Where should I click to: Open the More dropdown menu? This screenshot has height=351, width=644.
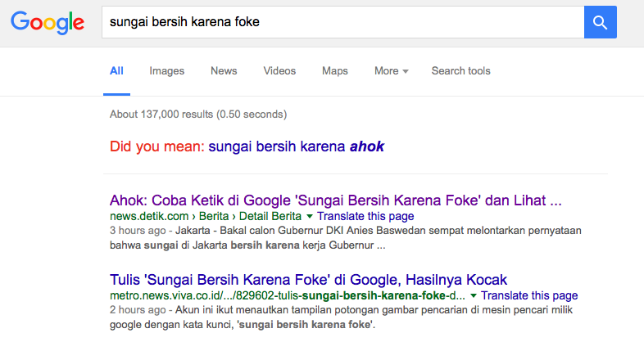[x=391, y=71]
